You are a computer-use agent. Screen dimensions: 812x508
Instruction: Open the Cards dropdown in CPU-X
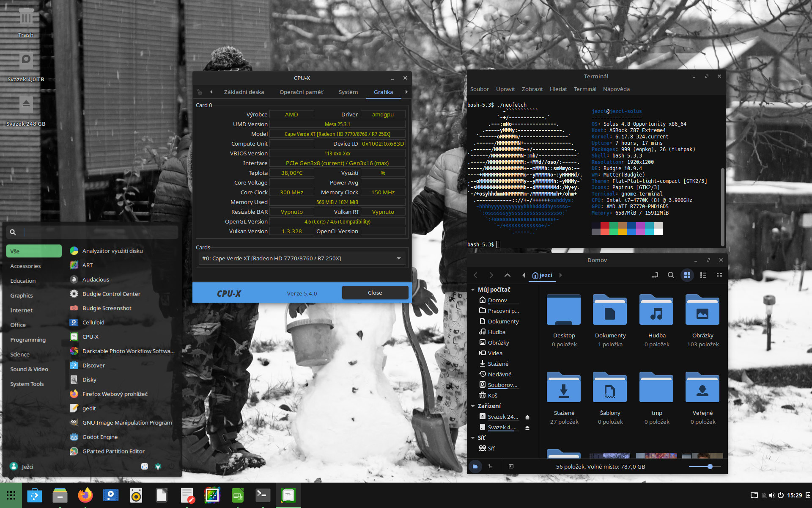(x=398, y=258)
